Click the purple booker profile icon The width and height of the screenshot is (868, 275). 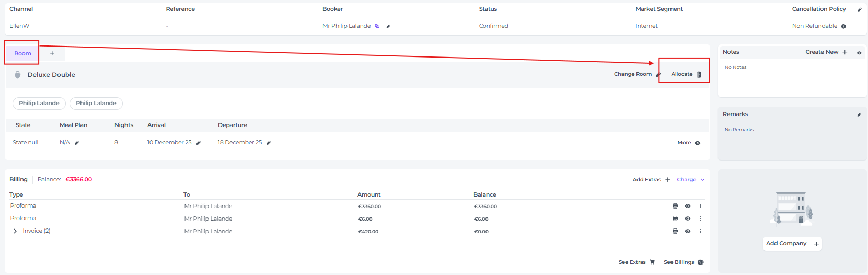[377, 26]
